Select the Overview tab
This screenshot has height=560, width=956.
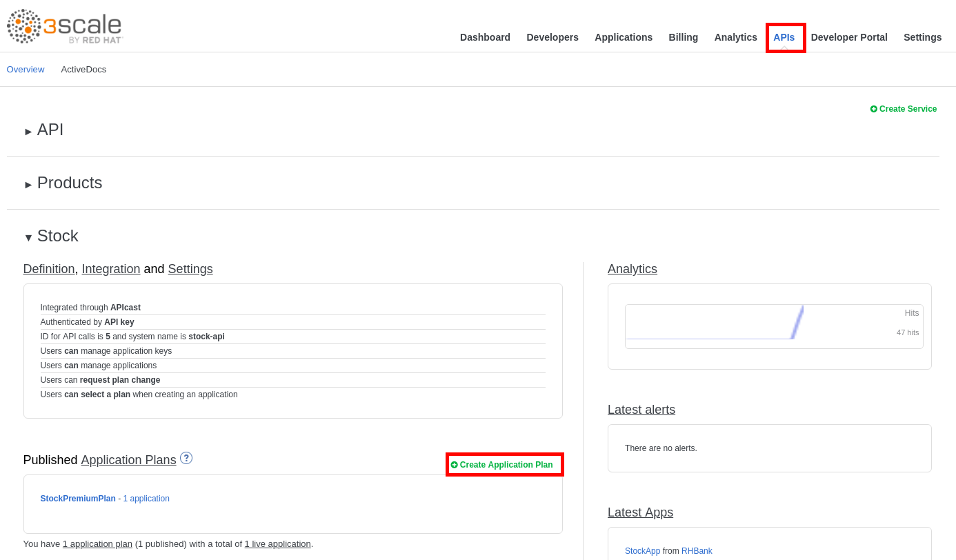(x=26, y=70)
